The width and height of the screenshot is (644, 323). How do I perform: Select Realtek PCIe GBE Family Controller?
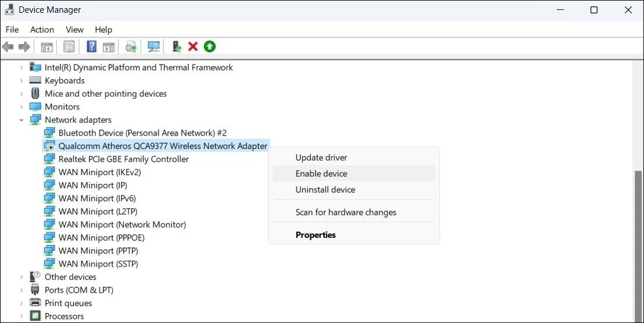pyautogui.click(x=123, y=159)
